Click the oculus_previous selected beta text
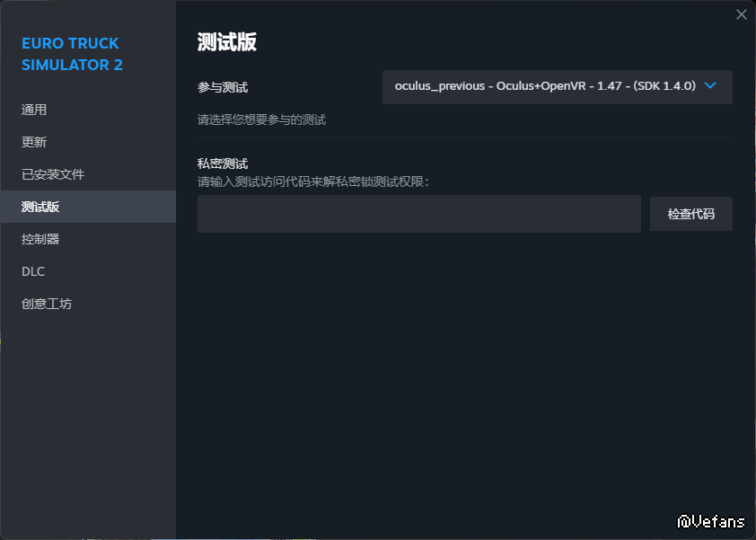 coord(544,86)
